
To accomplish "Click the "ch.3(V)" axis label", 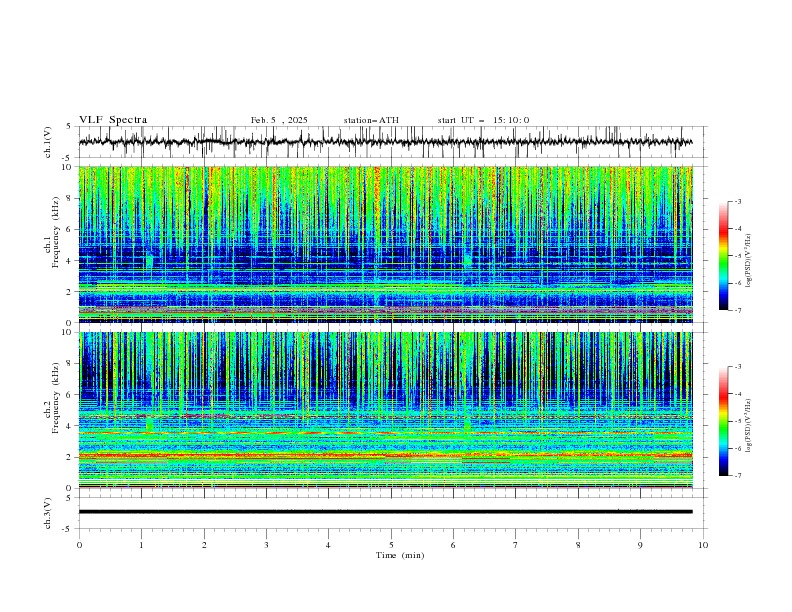I will (48, 513).
